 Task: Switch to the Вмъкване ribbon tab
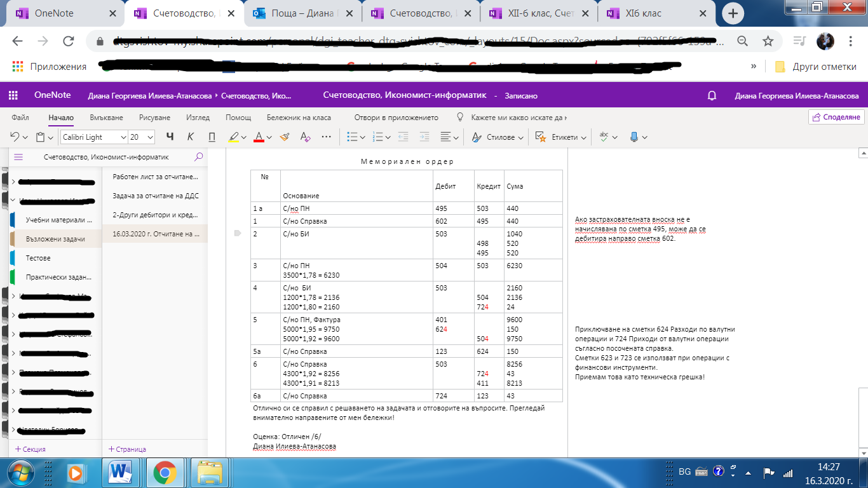coord(107,118)
